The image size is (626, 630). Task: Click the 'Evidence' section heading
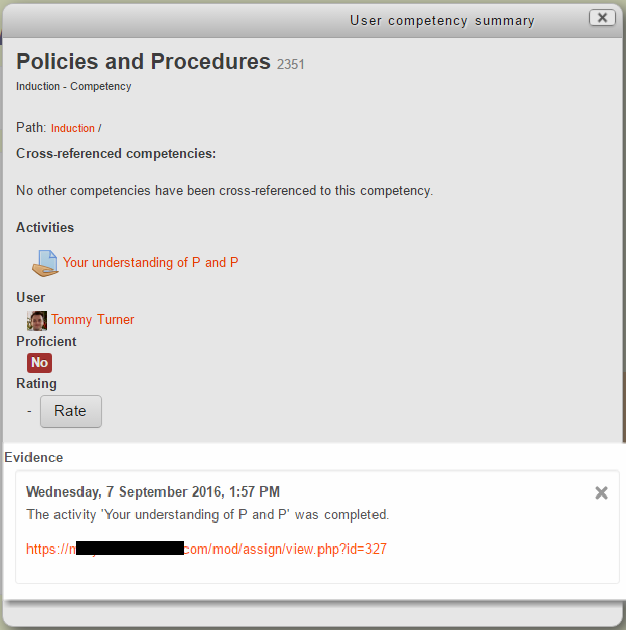(34, 457)
